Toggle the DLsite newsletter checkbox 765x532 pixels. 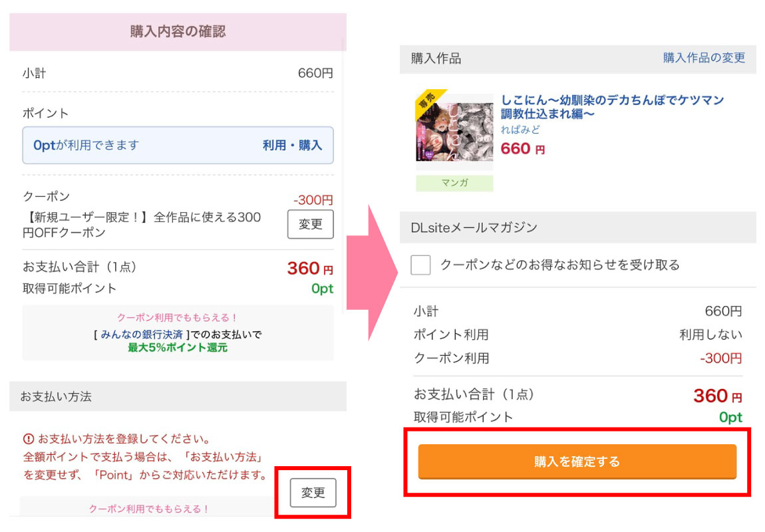(420, 265)
